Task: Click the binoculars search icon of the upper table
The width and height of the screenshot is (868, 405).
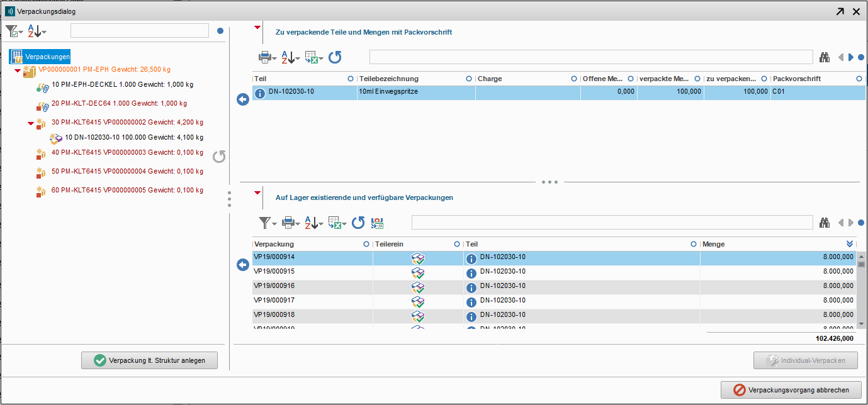Action: [x=825, y=57]
